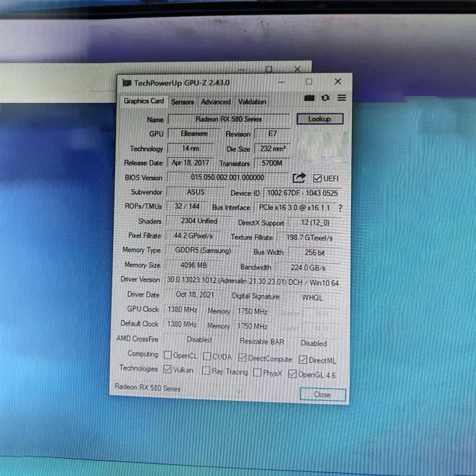Click the Resizable BAR value Disabled
The height and width of the screenshot is (476, 476).
coord(314,343)
